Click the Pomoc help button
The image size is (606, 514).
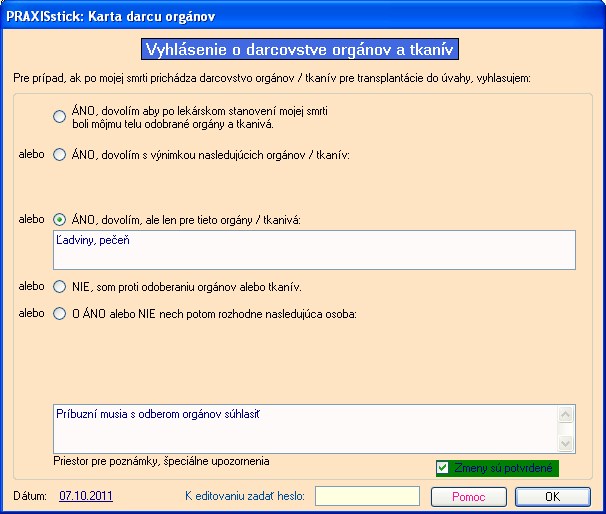[x=469, y=497]
